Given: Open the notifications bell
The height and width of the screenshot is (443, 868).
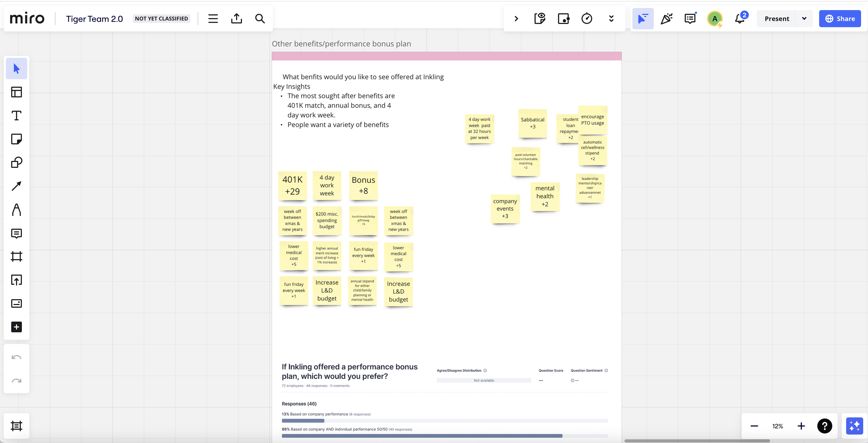Looking at the screenshot, I should coord(740,18).
